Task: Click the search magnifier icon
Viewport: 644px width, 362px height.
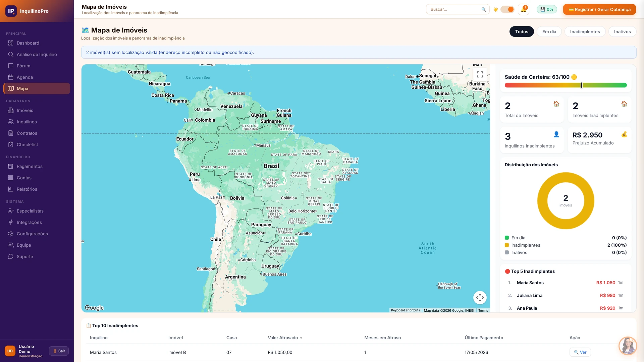Action: tap(484, 9)
